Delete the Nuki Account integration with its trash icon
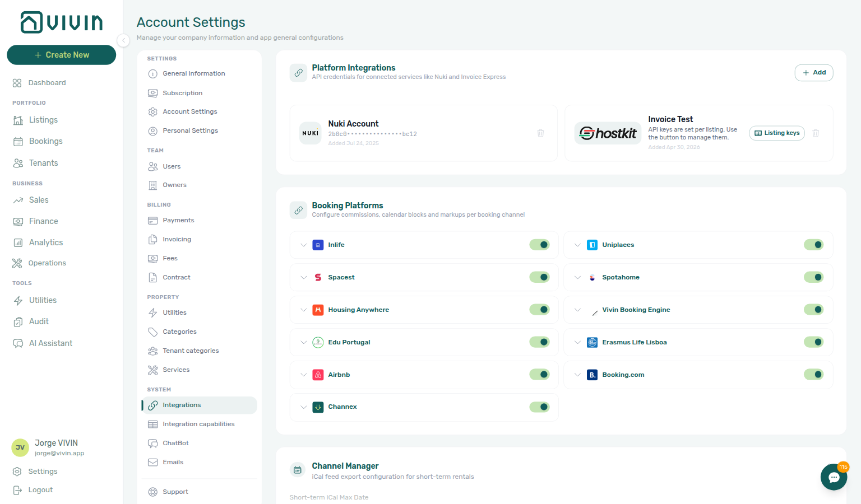The image size is (861, 504). point(540,133)
